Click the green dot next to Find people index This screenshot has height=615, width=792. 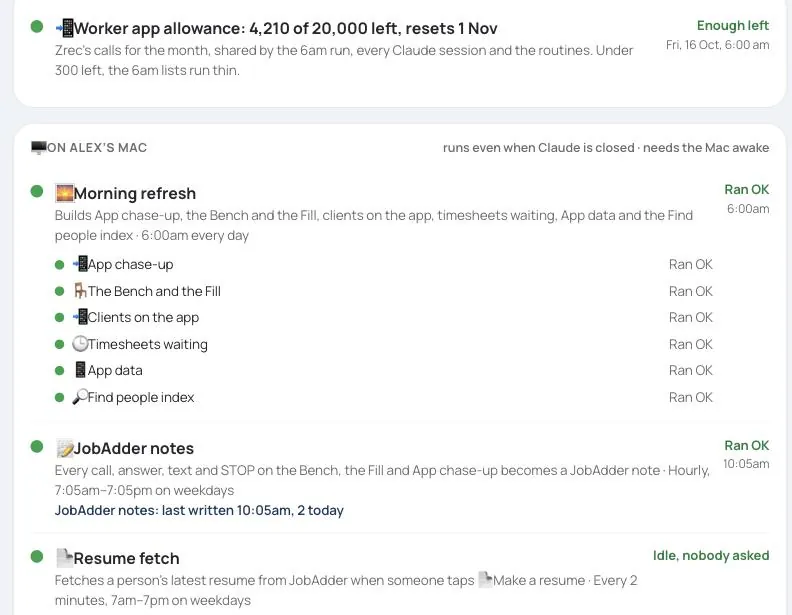60,397
